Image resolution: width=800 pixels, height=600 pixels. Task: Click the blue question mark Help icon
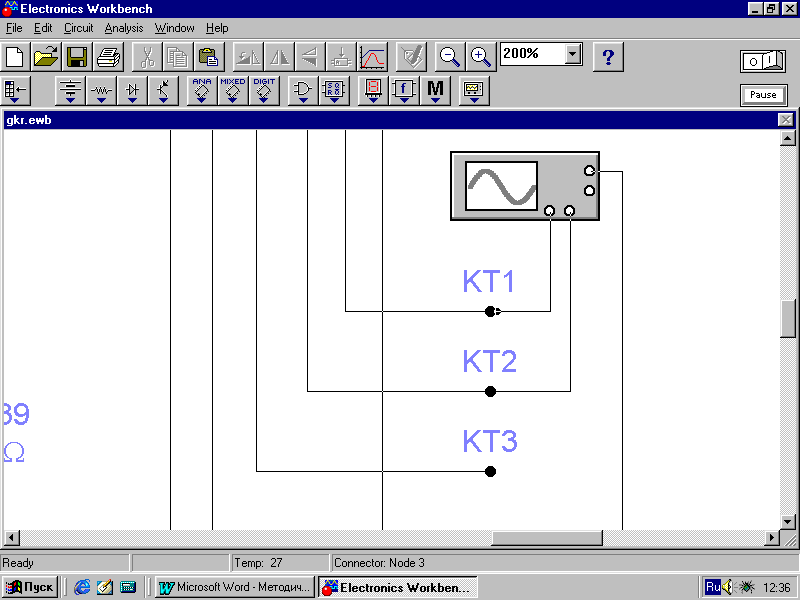pyautogui.click(x=608, y=57)
